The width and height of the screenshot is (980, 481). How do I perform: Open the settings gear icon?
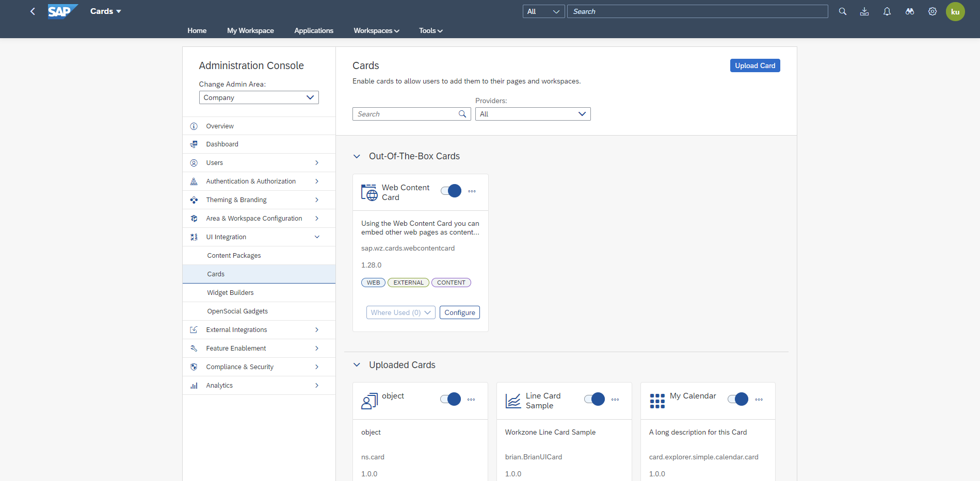coord(933,11)
